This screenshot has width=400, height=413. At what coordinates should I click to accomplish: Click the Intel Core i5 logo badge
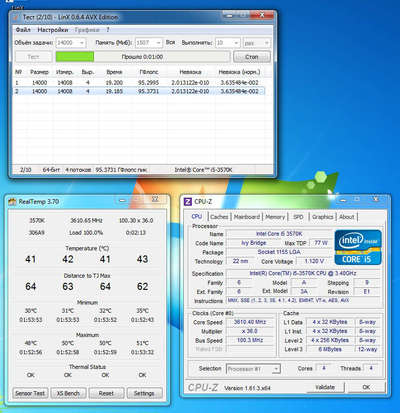[x=358, y=247]
